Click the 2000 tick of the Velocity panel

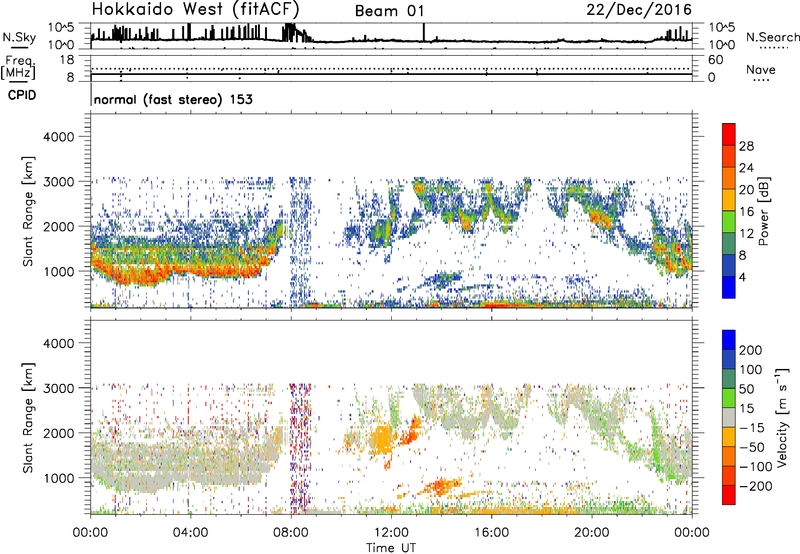pos(58,433)
